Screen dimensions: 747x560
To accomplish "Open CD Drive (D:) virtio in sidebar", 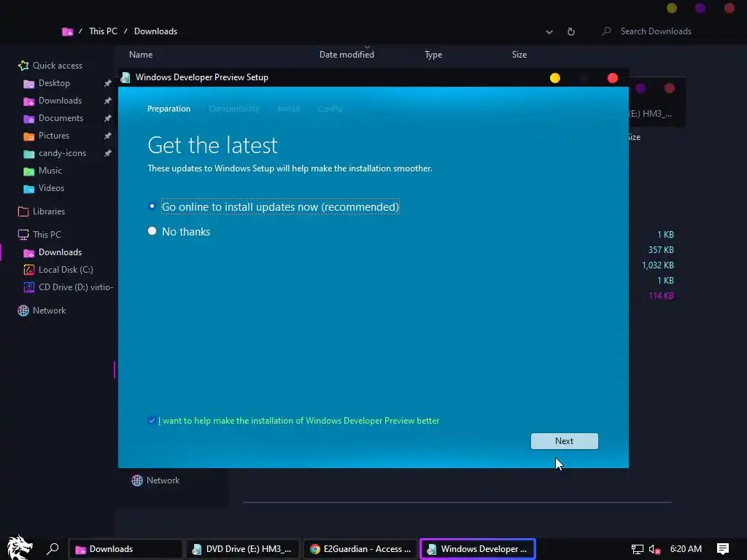I will pyautogui.click(x=76, y=287).
